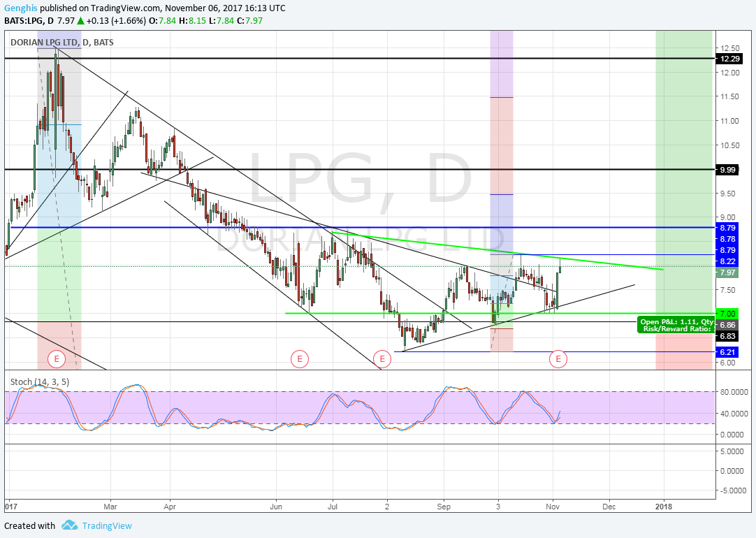Click the Apr label on time axis
The width and height of the screenshot is (756, 538).
tap(170, 507)
